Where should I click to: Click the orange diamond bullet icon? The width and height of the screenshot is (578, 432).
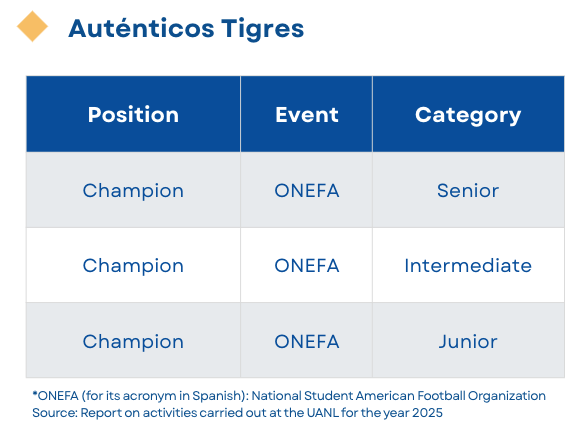pos(32,26)
